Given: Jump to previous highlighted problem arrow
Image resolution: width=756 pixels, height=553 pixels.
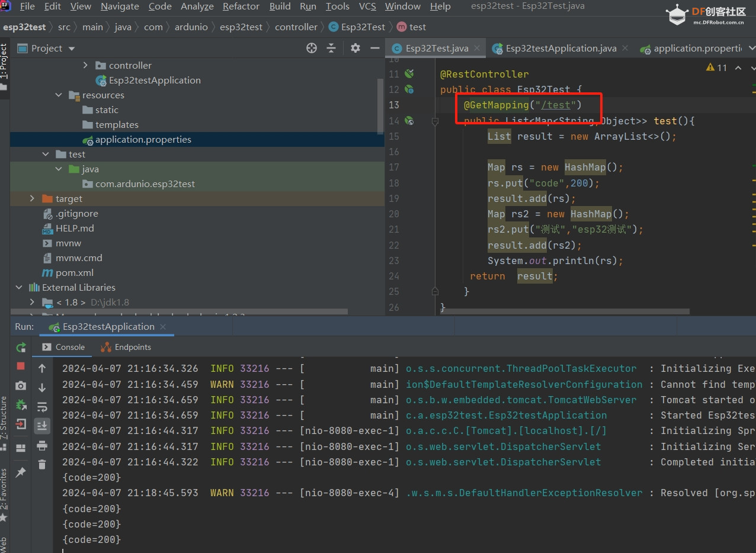Looking at the screenshot, I should coord(738,67).
